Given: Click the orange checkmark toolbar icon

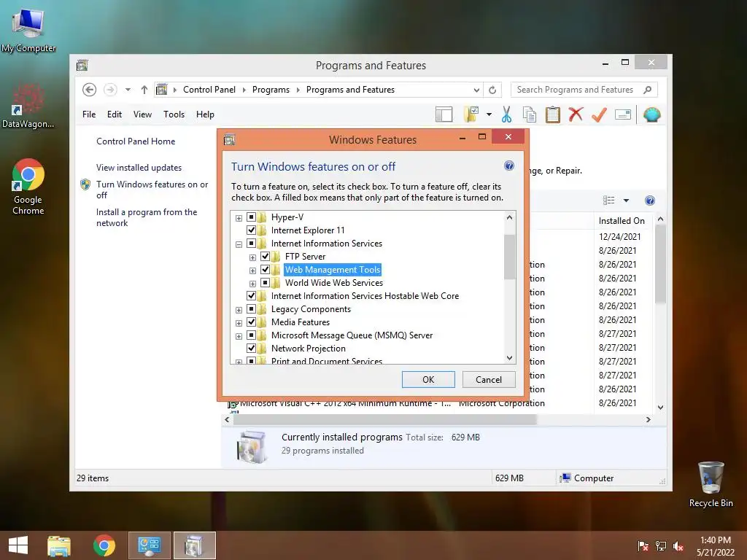Looking at the screenshot, I should coord(599,114).
